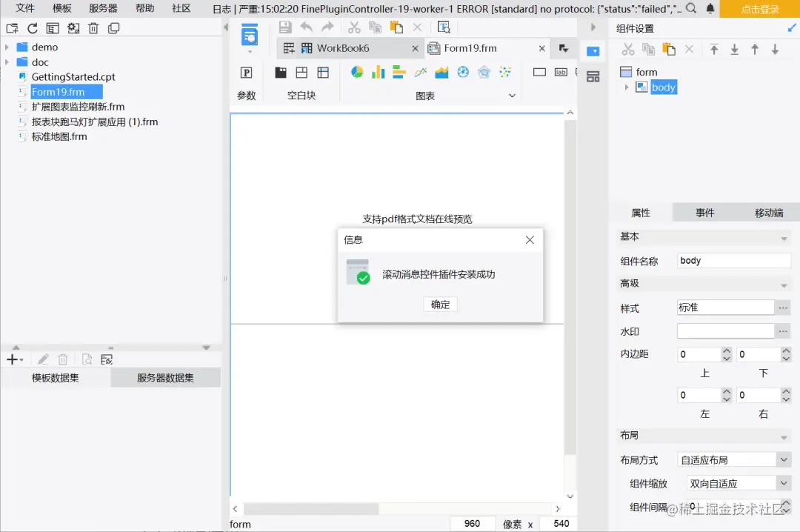
Task: Save the template with the save icon
Action: (x=285, y=27)
